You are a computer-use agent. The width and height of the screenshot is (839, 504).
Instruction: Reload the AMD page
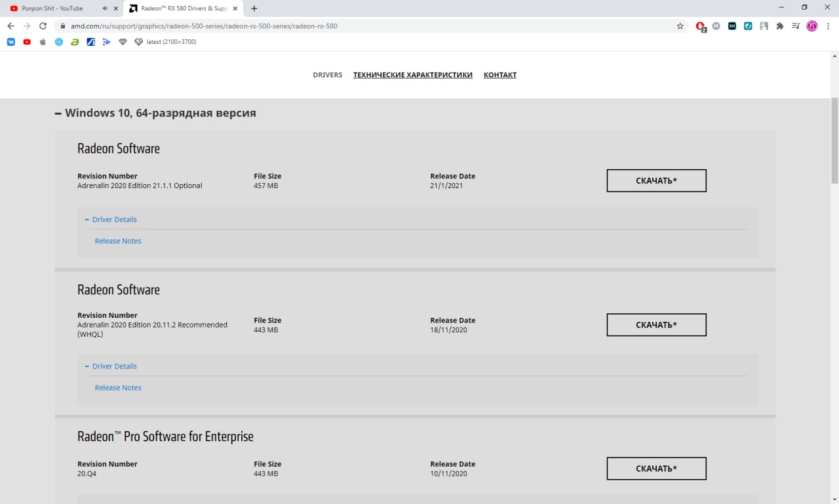[x=43, y=26]
